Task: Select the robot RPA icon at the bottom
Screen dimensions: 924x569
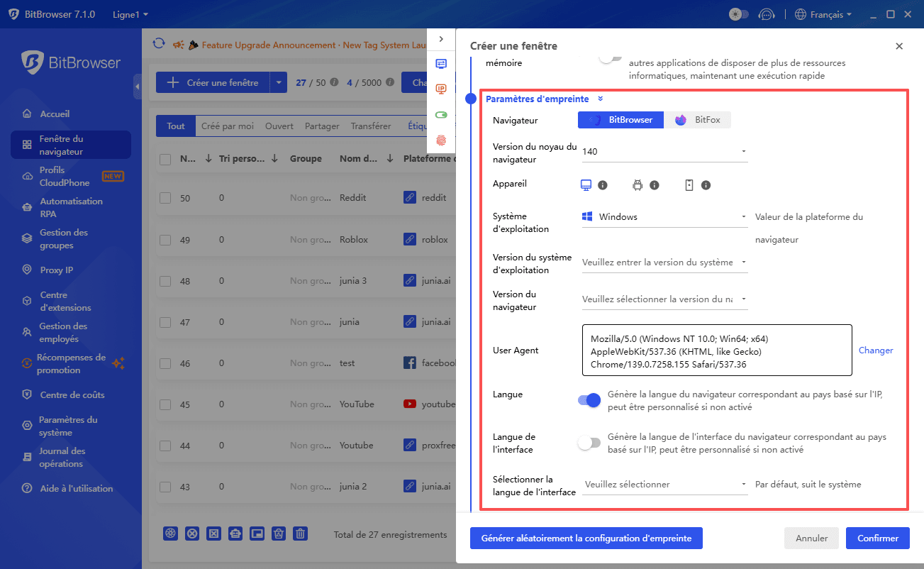Action: click(235, 533)
